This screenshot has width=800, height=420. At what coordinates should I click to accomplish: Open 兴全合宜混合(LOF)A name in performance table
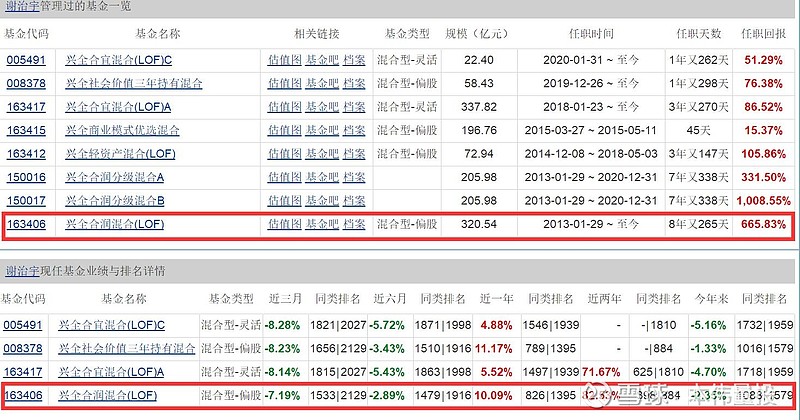point(111,372)
